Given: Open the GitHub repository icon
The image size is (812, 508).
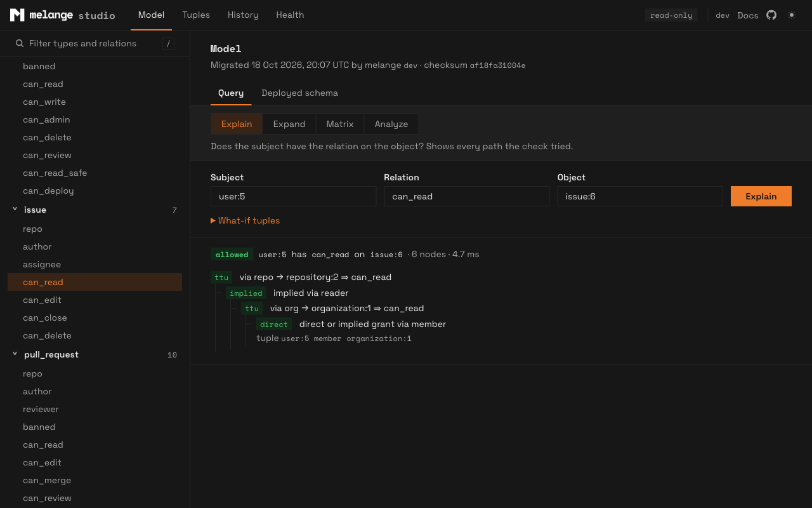Looking at the screenshot, I should (771, 15).
